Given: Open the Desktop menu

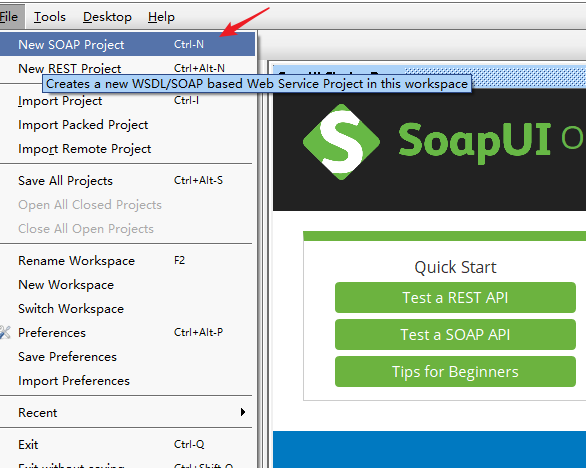Looking at the screenshot, I should coord(107,17).
